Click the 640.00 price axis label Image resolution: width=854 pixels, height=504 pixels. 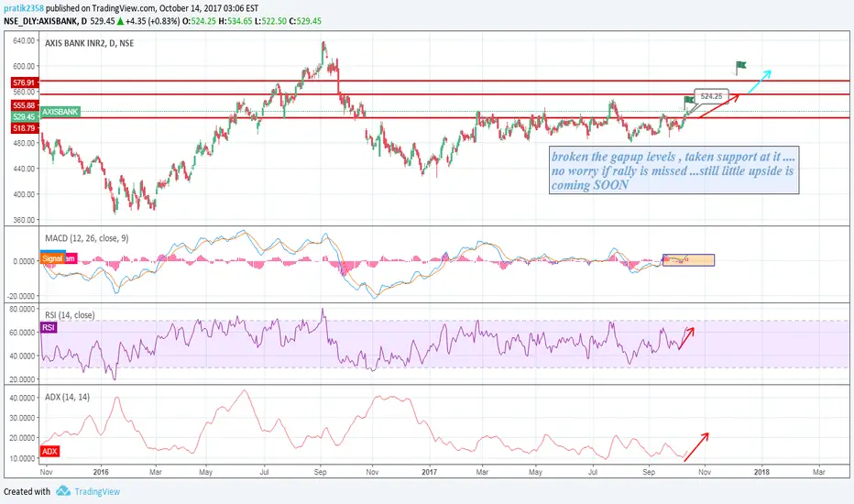(24, 40)
